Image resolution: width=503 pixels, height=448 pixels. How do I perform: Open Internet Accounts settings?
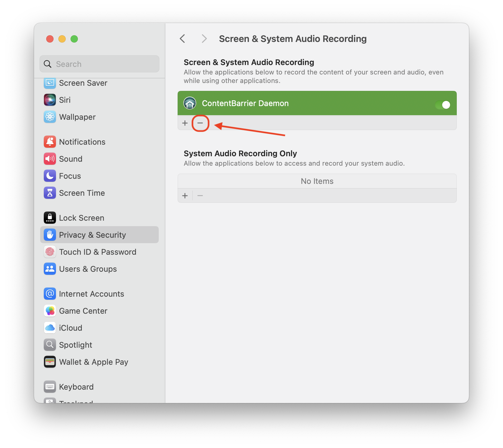coord(92,294)
